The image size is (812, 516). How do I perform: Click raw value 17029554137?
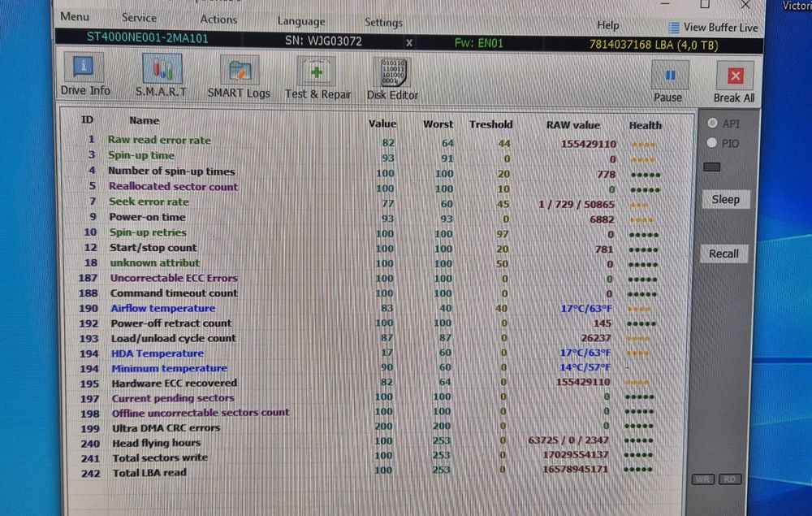[576, 454]
